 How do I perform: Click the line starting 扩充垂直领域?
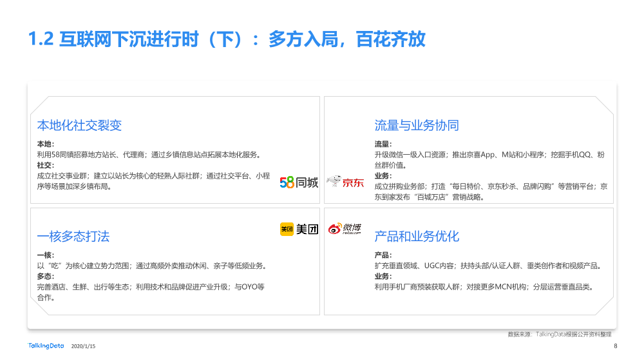click(489, 266)
